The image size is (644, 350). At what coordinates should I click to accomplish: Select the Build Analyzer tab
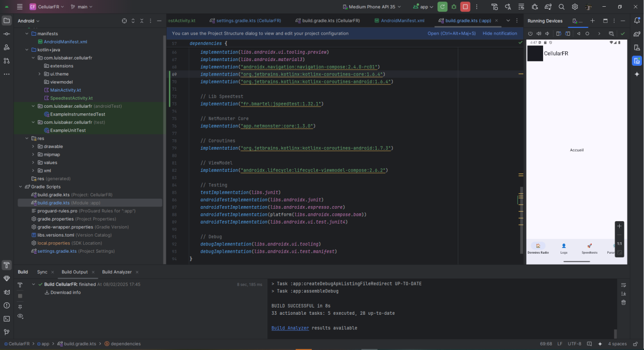117,272
